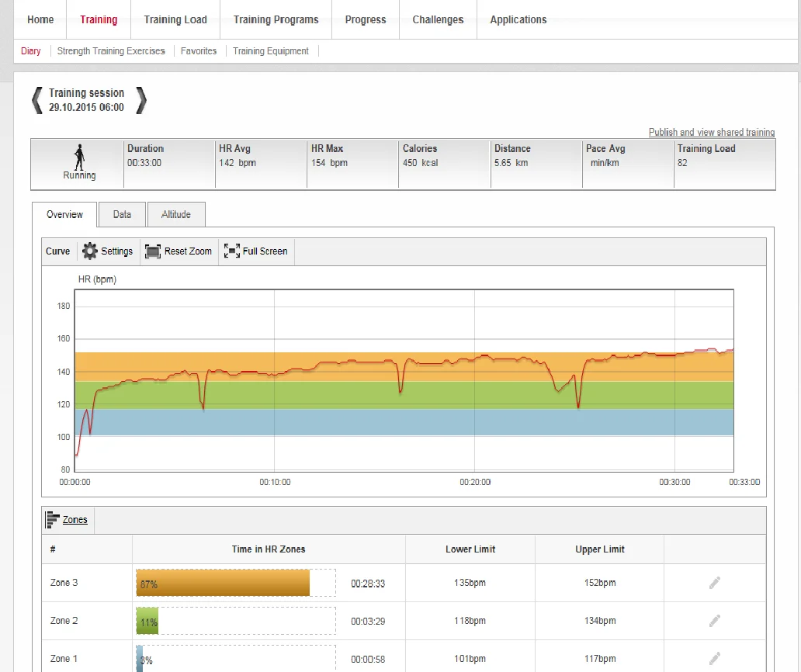
Task: Click the Running sport icon
Action: point(78,158)
